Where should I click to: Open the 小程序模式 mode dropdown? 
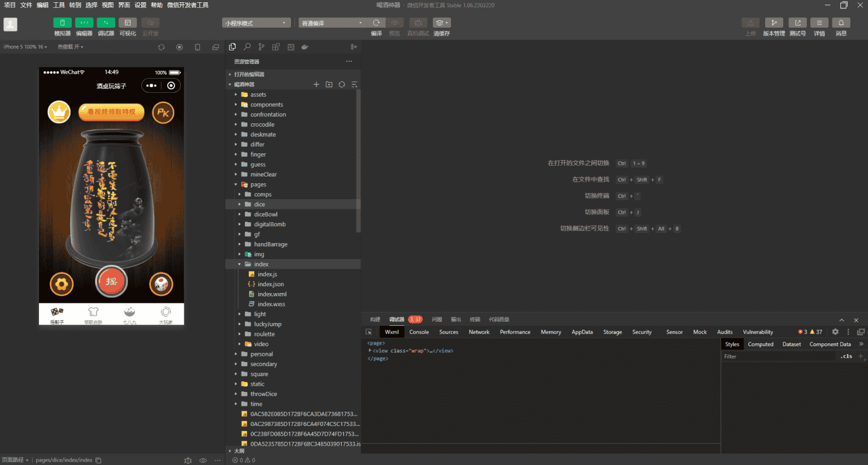pyautogui.click(x=256, y=23)
